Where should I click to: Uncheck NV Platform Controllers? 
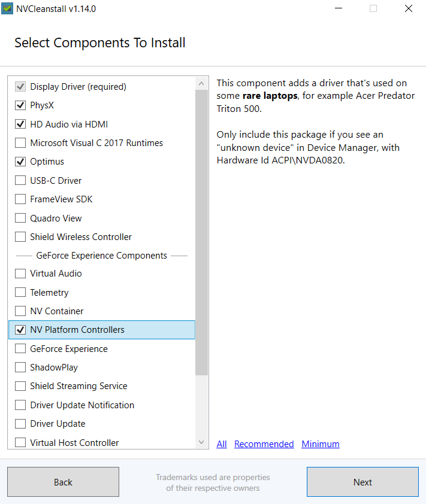[x=20, y=330]
